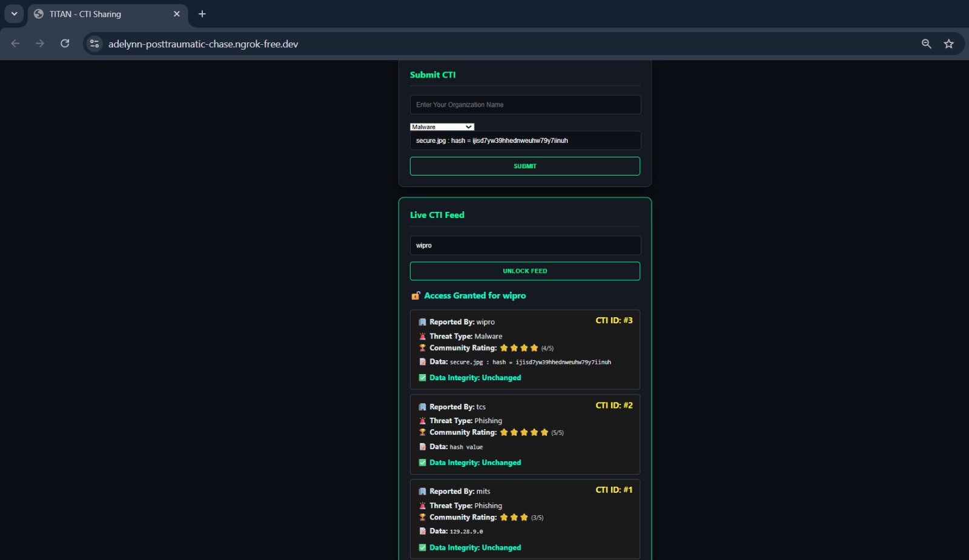The width and height of the screenshot is (969, 560).
Task: Submit the CTI report
Action: click(525, 166)
